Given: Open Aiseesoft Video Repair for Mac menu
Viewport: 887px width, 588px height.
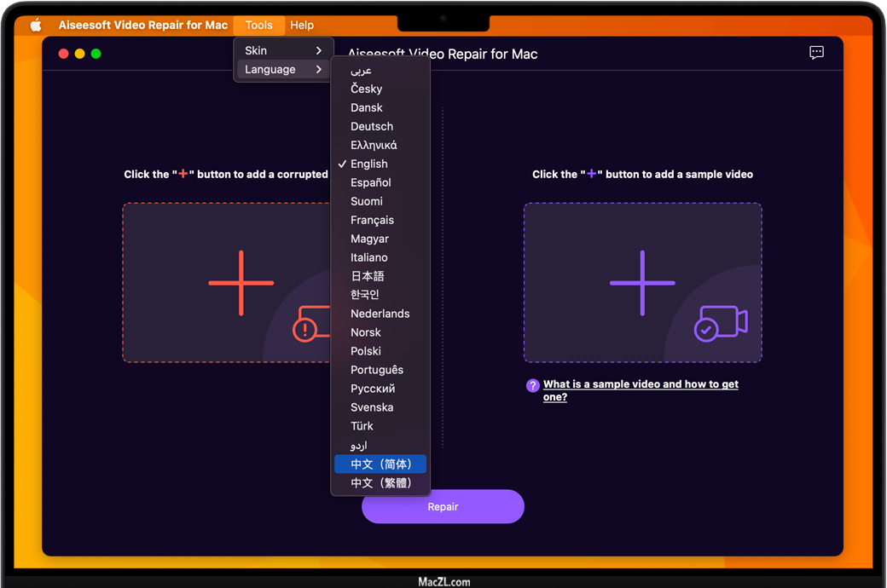Looking at the screenshot, I should click(142, 25).
